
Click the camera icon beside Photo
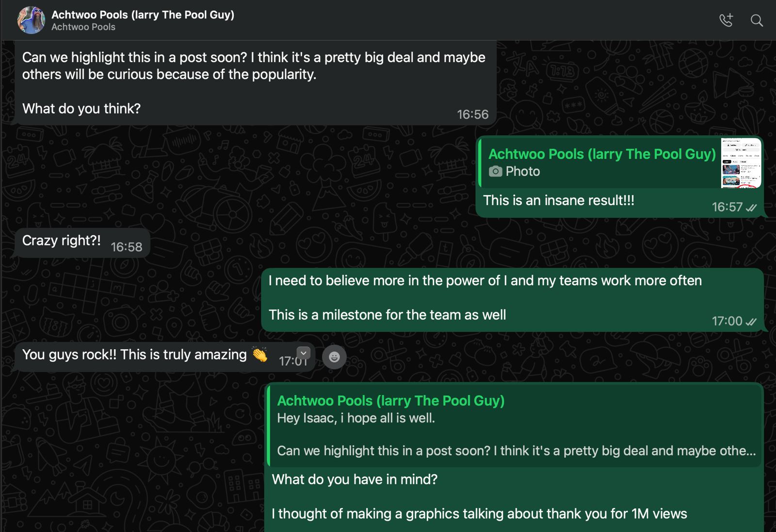click(x=495, y=171)
